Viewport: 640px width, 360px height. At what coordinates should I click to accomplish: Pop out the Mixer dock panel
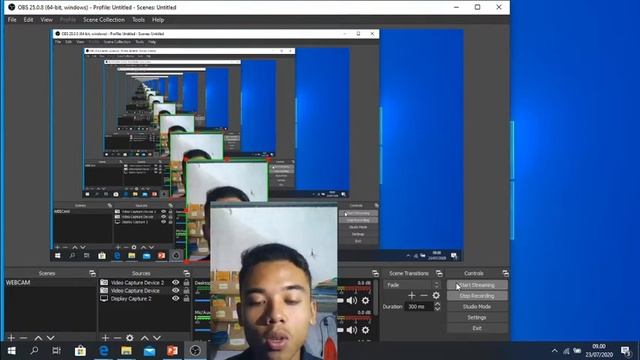[375, 273]
